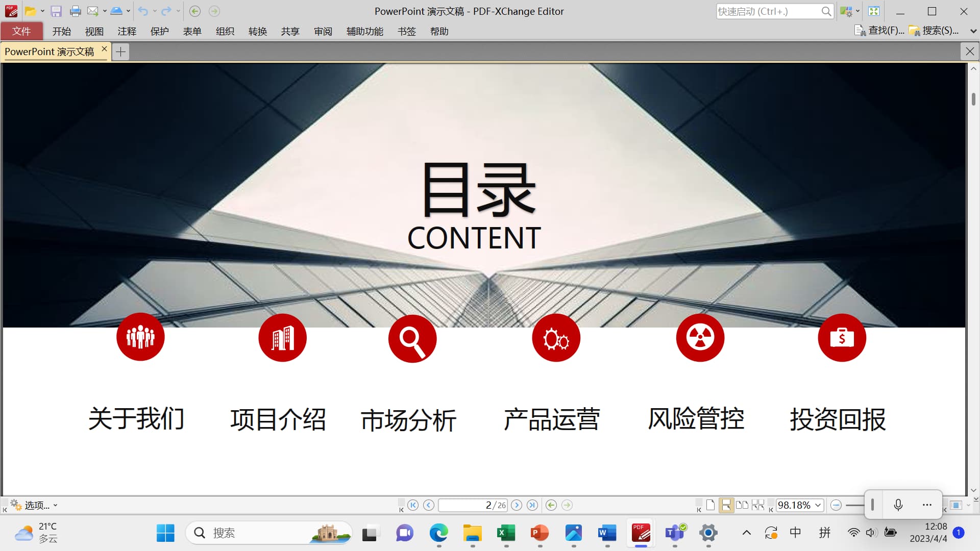Click the full screen icon near search box
Viewport: 980px width, 551px height.
point(874,11)
